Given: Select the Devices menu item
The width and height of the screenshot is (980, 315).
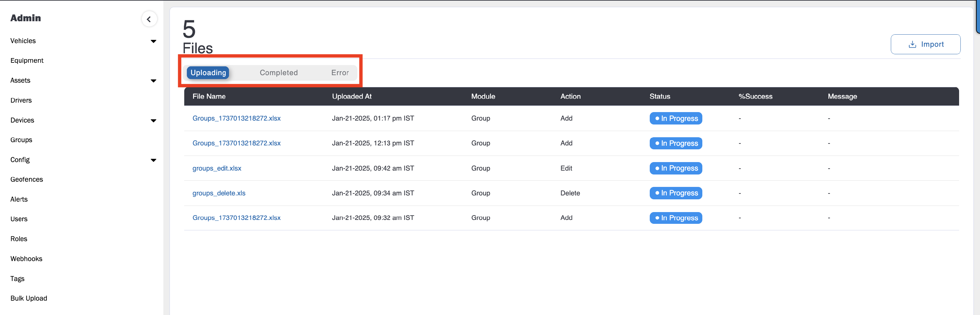Looking at the screenshot, I should pyautogui.click(x=22, y=120).
